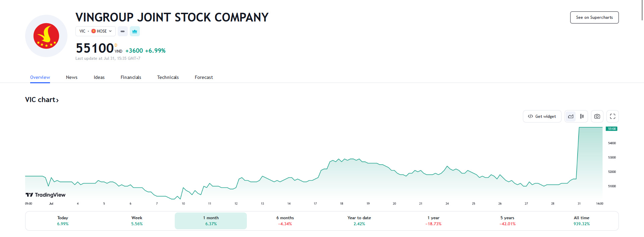
Task: Expand the VIC chart heading link
Action: [x=42, y=100]
